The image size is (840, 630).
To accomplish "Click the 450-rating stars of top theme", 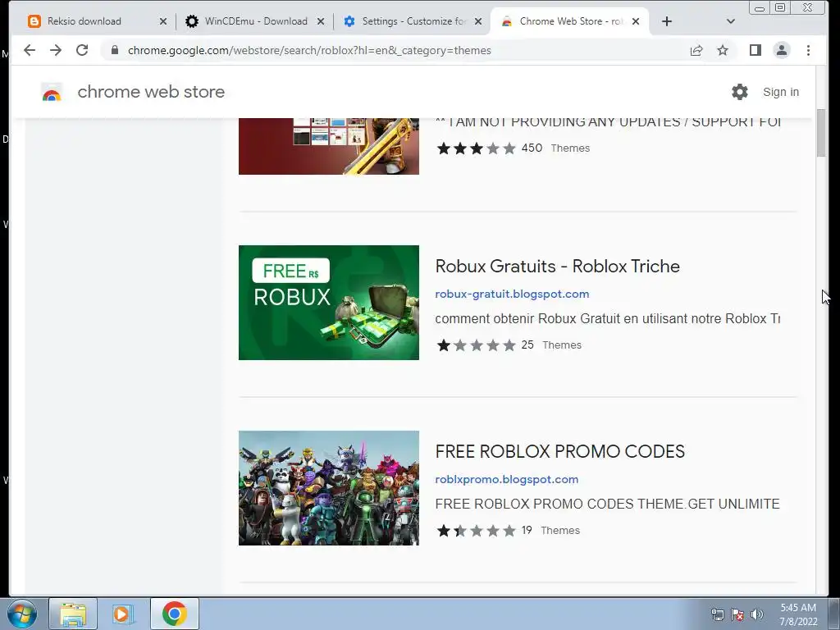I will [x=477, y=148].
